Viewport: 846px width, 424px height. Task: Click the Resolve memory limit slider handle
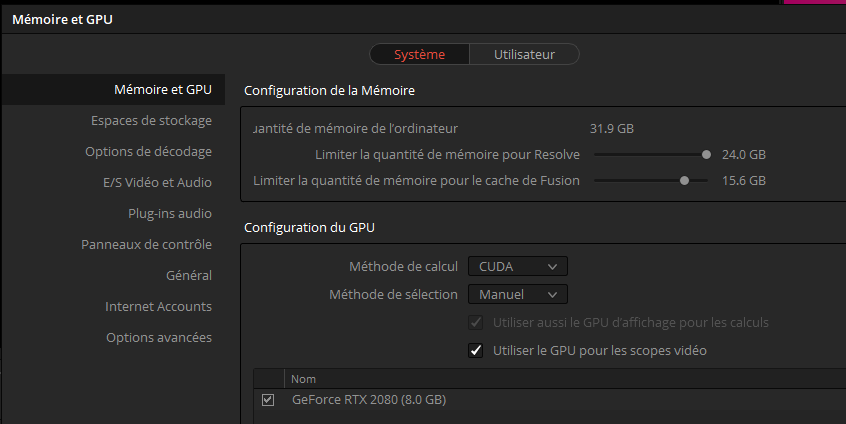coord(706,155)
